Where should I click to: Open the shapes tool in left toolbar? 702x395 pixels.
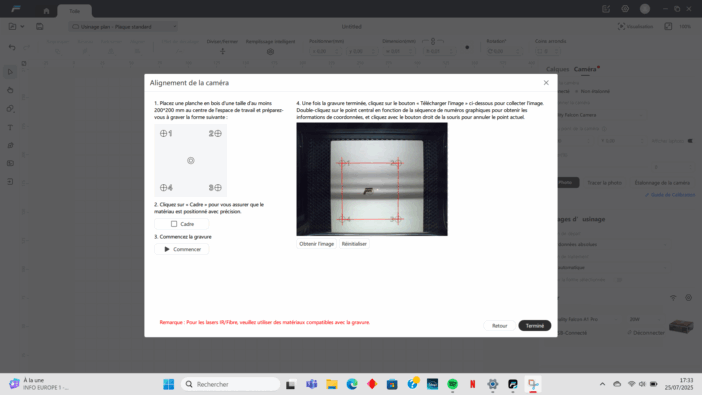pos(10,109)
